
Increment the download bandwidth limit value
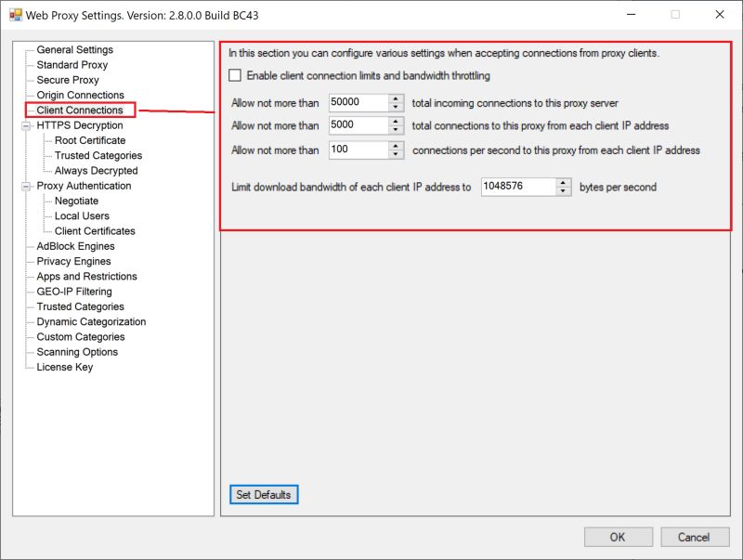point(563,182)
